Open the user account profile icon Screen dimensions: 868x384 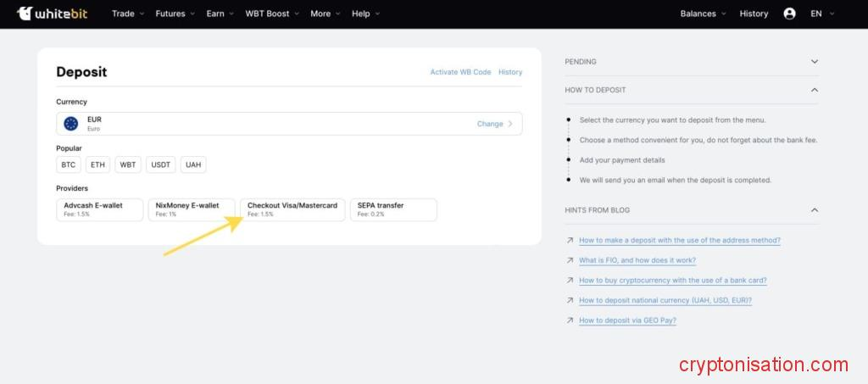[789, 14]
